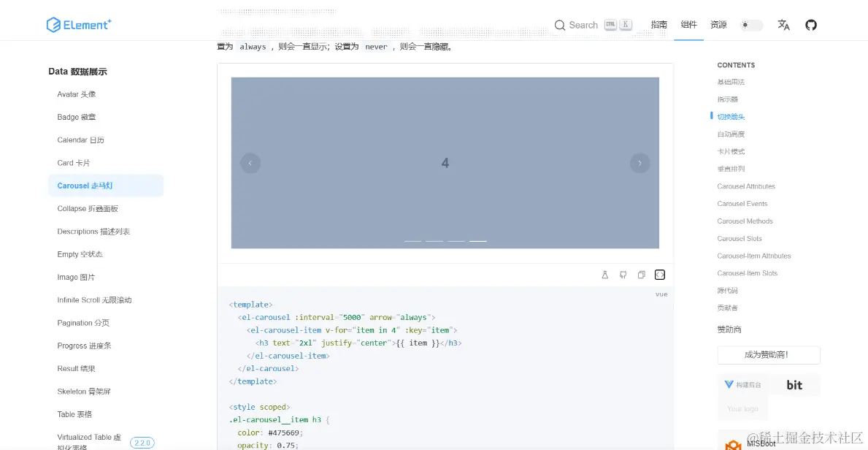Select the fourth carousel indicator
The width and height of the screenshot is (868, 450).
[x=477, y=241]
